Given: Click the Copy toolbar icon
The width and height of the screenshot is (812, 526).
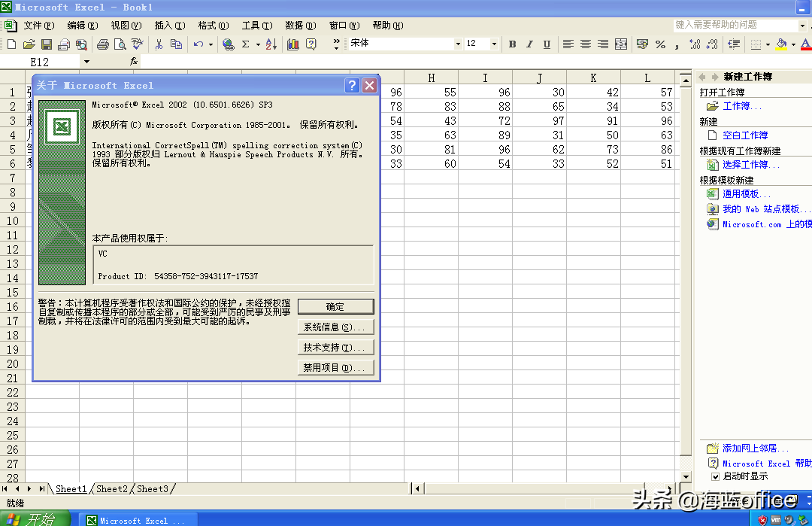Looking at the screenshot, I should click(176, 44).
